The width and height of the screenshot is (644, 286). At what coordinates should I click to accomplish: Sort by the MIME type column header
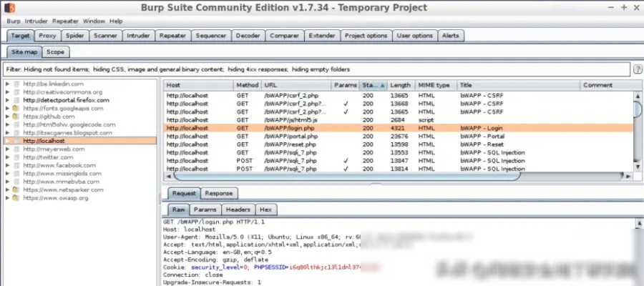point(436,85)
